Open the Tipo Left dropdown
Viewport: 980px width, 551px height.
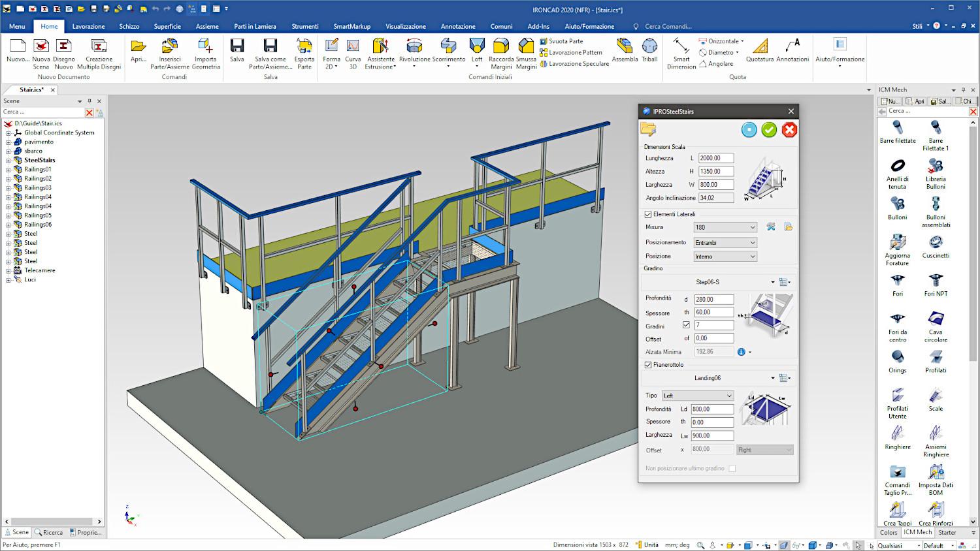(697, 396)
